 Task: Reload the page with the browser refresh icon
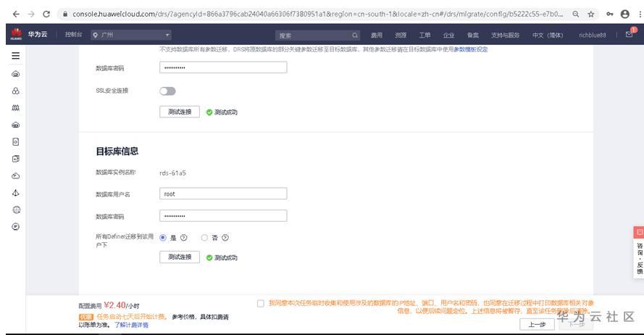(46, 14)
